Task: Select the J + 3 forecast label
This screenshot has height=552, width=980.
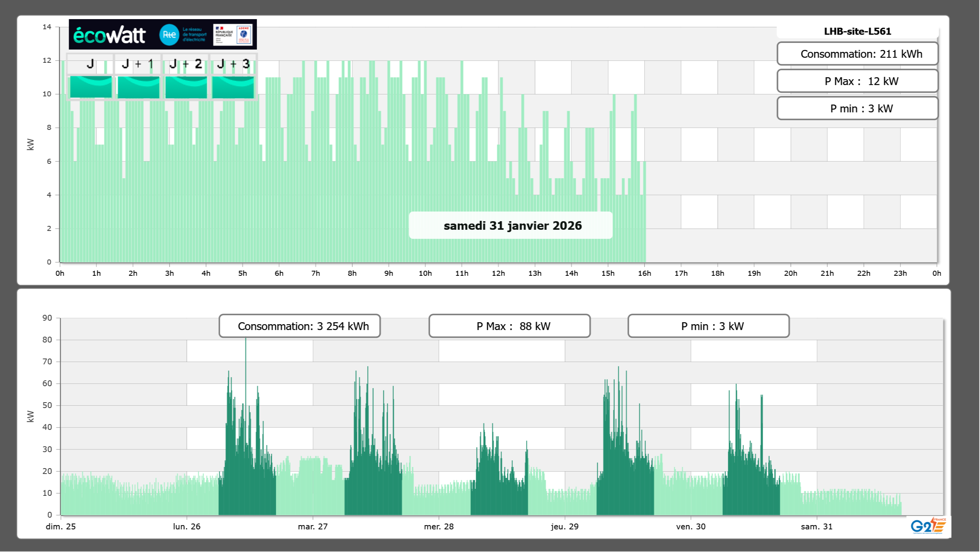Action: [x=233, y=64]
